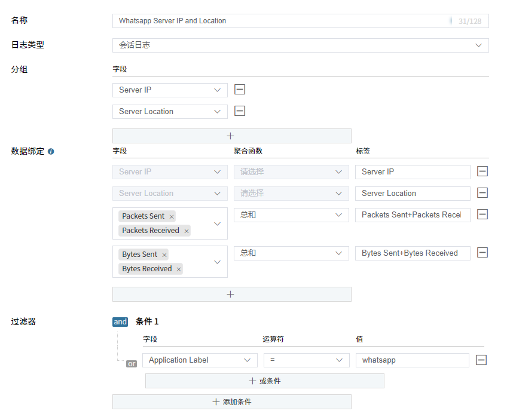Toggle the or badge beside condition row
This screenshot has height=420, width=510.
click(131, 363)
